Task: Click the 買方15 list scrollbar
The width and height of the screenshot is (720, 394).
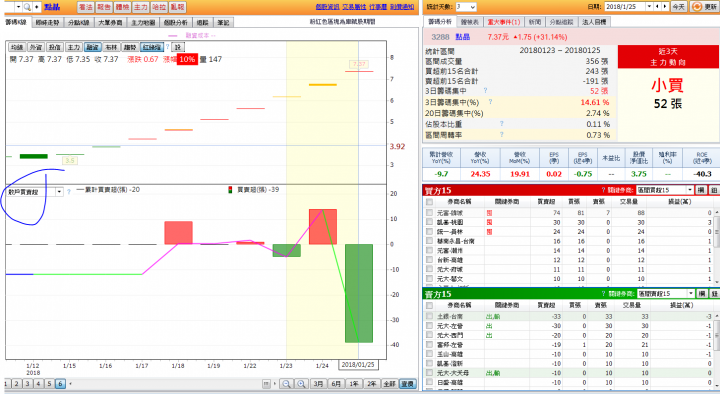Action: 717,246
